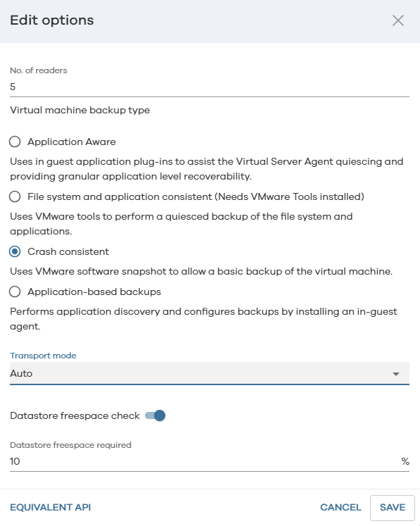Click the Application Aware label text
420x526 pixels.
[71, 142]
